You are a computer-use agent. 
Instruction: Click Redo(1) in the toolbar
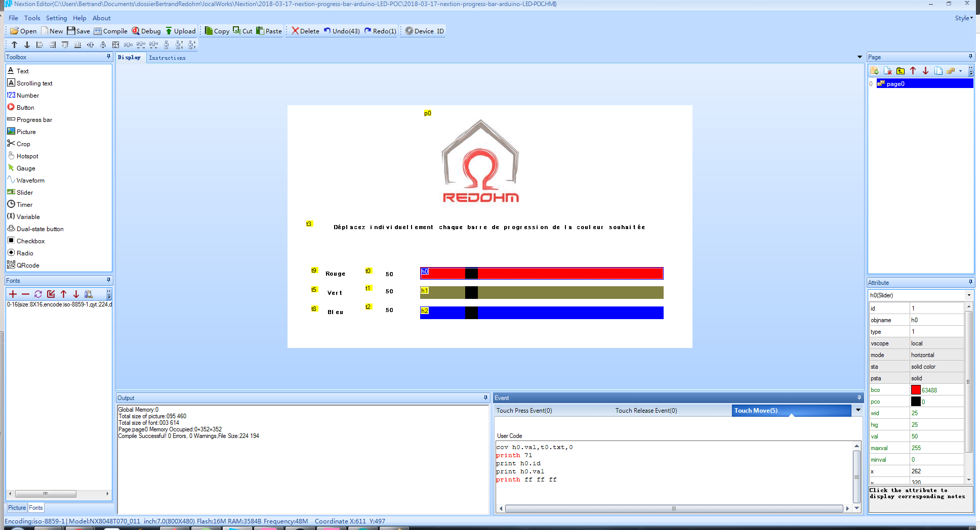click(x=380, y=31)
